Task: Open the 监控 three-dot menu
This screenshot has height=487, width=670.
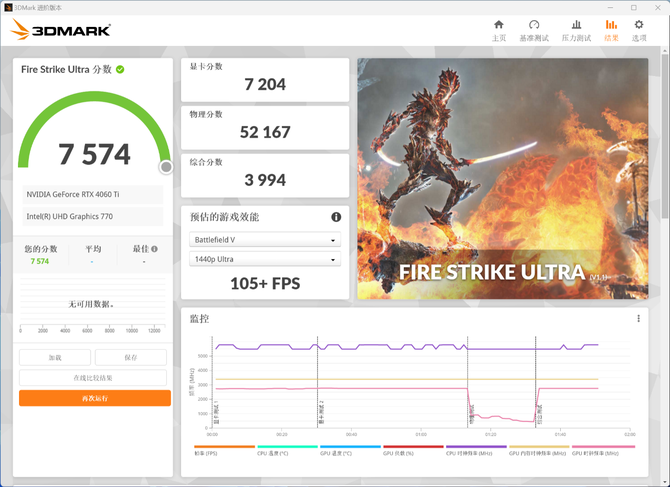Action: [x=638, y=319]
